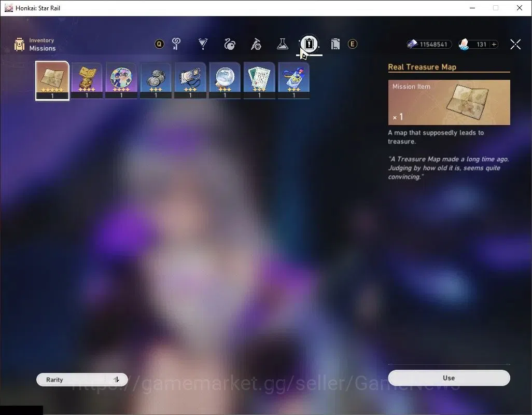Image resolution: width=532 pixels, height=415 pixels.
Task: Select the Light Cone category icon
Action: [x=256, y=44]
